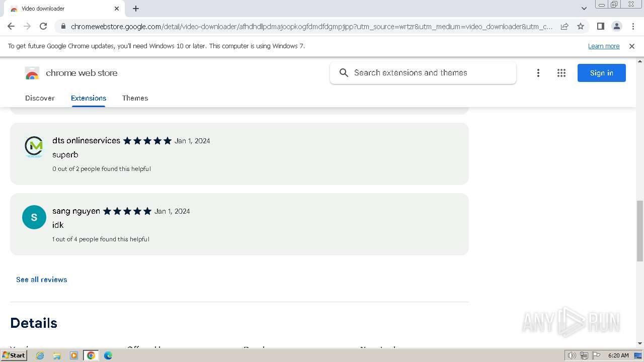The height and width of the screenshot is (362, 644).
Task: Open the Google apps grid
Action: click(x=561, y=73)
